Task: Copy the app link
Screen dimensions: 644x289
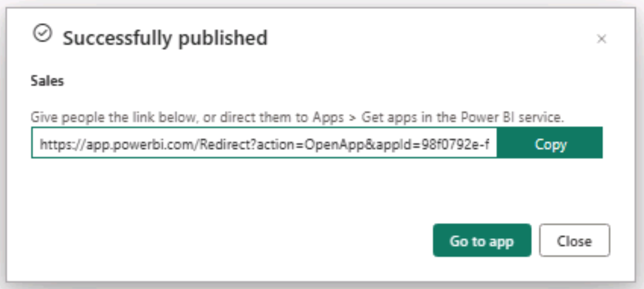Action: (550, 143)
